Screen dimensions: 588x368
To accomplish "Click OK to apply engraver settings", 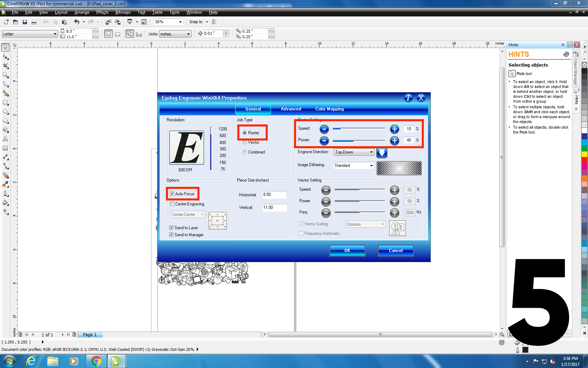I will click(347, 250).
